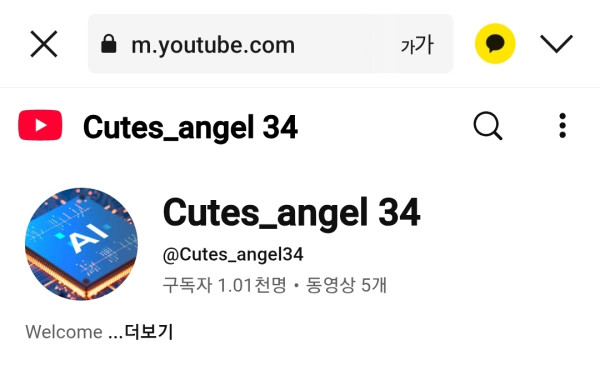
Task: Expand the downward chevron in browser bar
Action: coord(556,44)
